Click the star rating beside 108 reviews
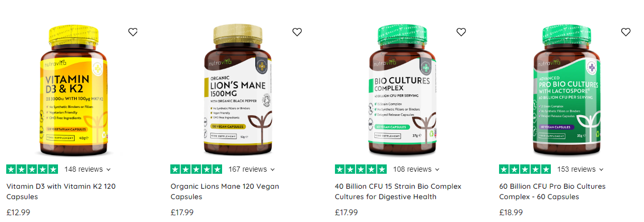This screenshot has width=644, height=222. [x=361, y=169]
